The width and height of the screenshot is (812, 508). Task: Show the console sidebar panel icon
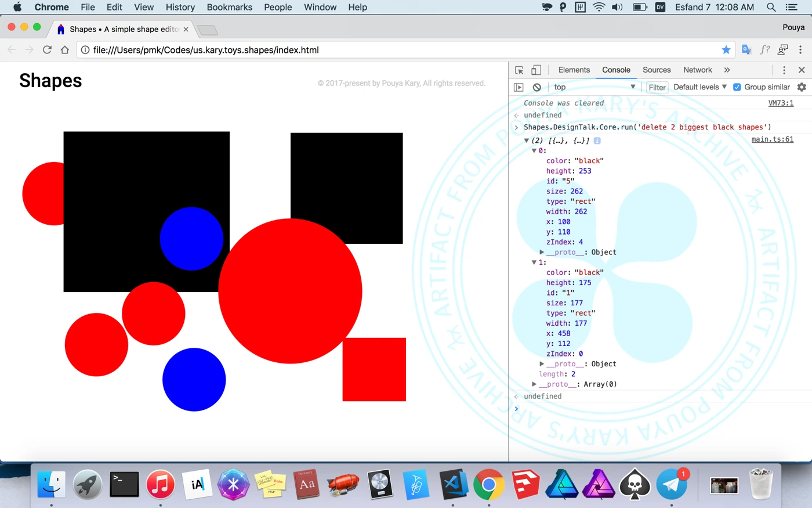point(519,87)
